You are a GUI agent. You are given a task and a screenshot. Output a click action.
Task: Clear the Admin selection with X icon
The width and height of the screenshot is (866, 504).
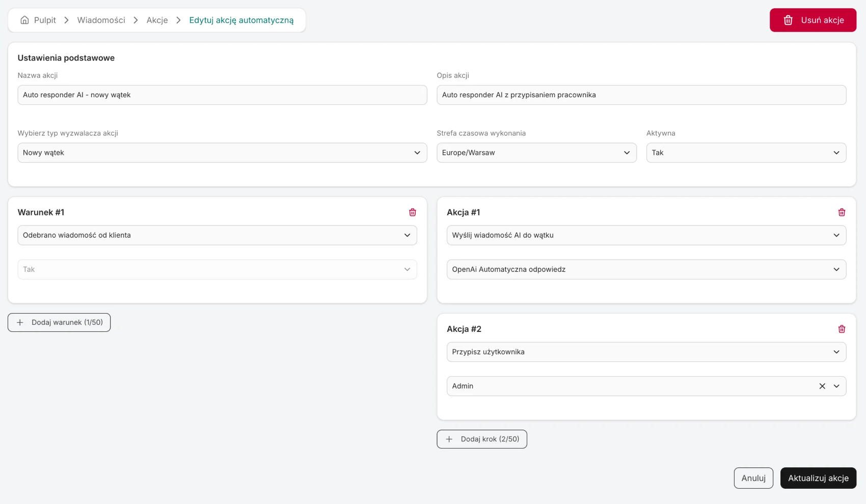(822, 386)
